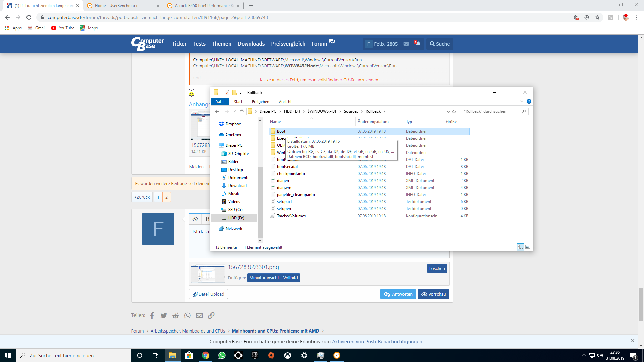Screen dimensions: 644x362
Task: Open the forum notifications bell
Action: 417,44
